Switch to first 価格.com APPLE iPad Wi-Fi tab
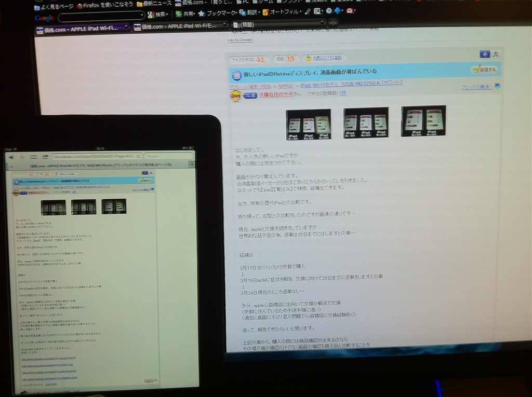This screenshot has width=532, height=397. click(x=83, y=29)
